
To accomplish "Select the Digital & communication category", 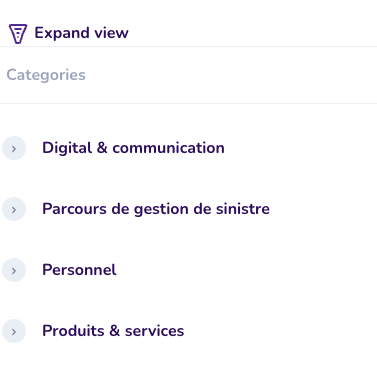I will [133, 148].
